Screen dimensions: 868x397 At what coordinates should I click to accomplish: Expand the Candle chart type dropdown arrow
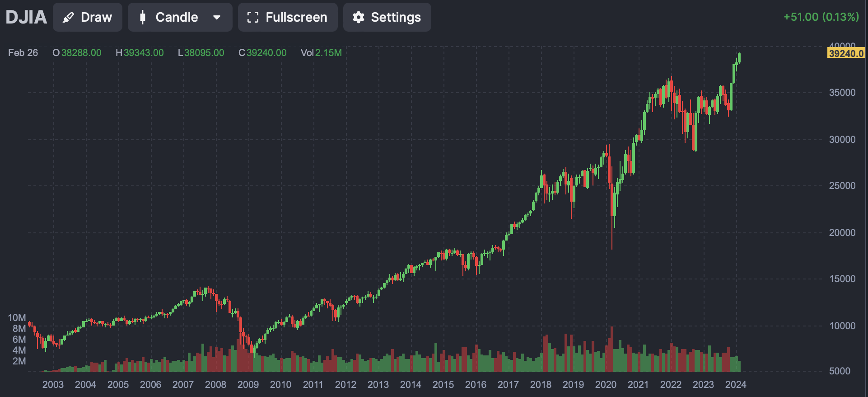[217, 18]
